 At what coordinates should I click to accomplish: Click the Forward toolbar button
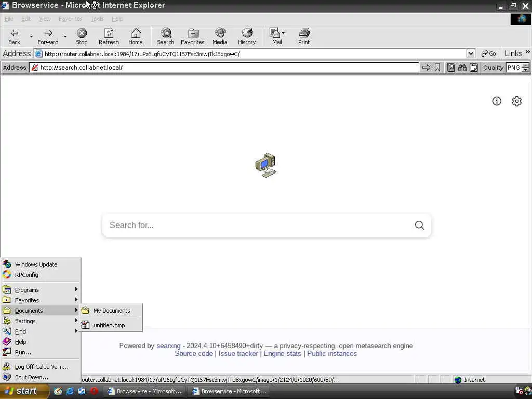pyautogui.click(x=48, y=37)
